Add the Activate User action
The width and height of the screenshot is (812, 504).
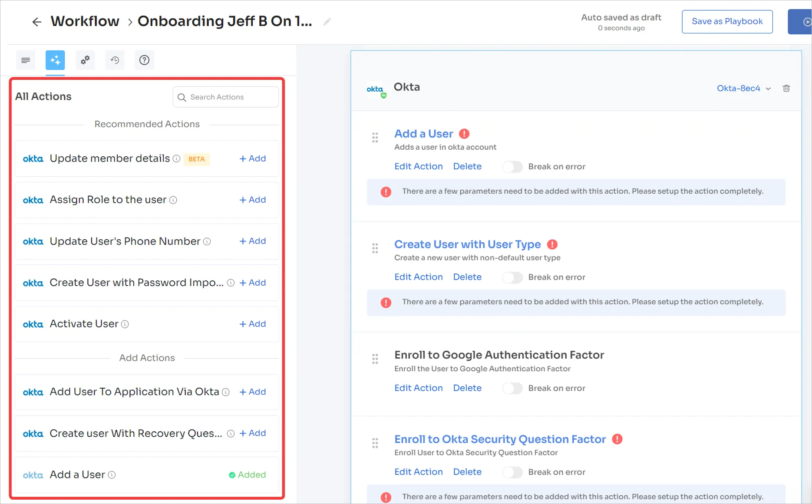(x=253, y=324)
